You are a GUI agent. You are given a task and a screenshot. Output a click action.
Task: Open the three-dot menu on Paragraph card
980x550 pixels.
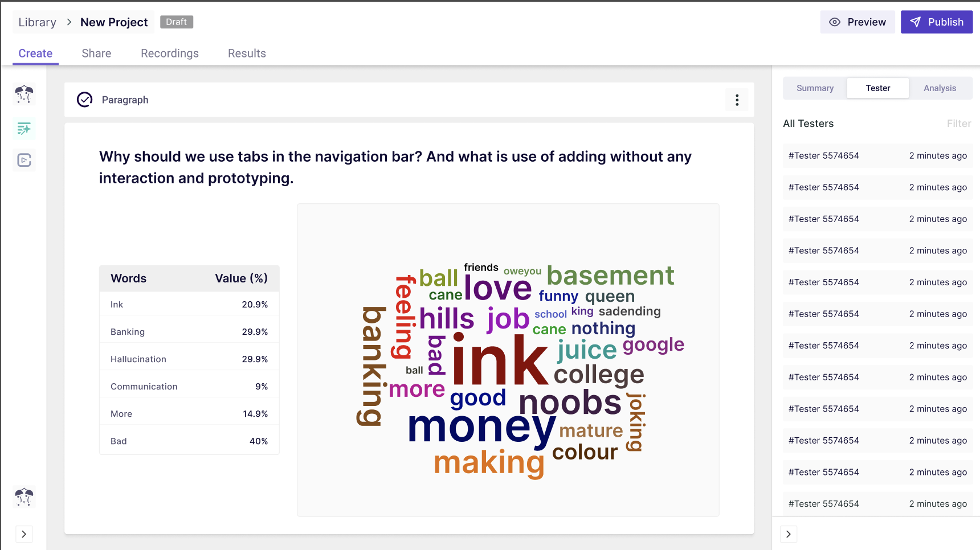pos(737,100)
